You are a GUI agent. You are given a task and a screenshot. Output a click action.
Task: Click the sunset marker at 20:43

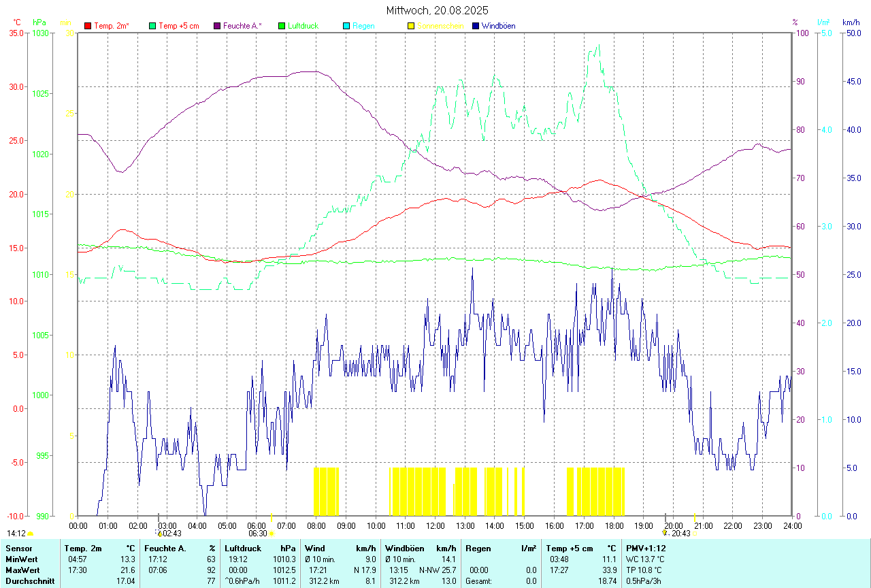694,534
